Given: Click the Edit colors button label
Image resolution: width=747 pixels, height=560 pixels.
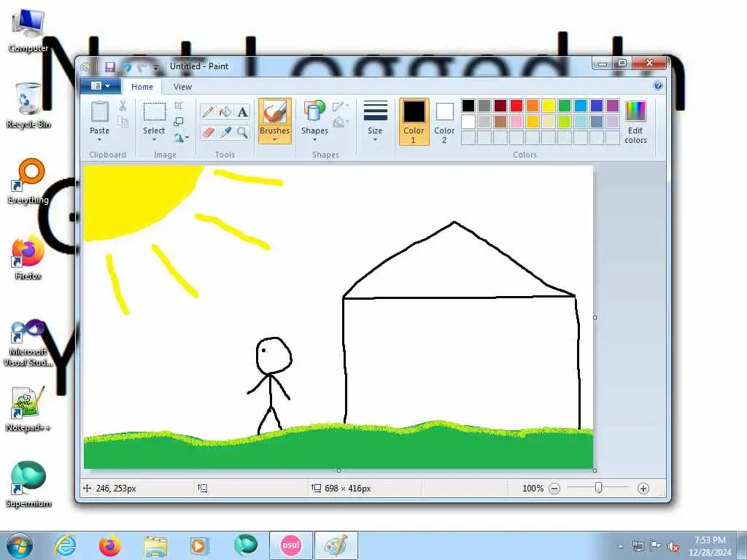Looking at the screenshot, I should (x=635, y=135).
